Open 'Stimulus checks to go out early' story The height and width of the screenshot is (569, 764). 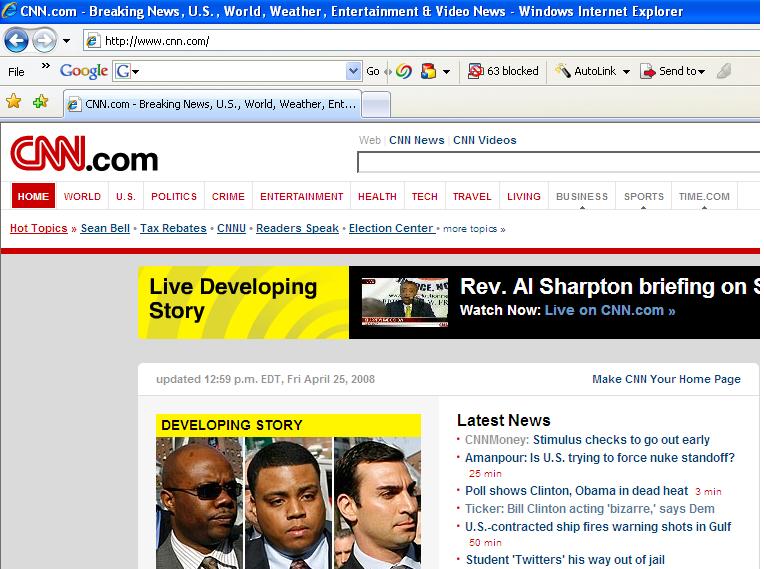pyautogui.click(x=621, y=439)
